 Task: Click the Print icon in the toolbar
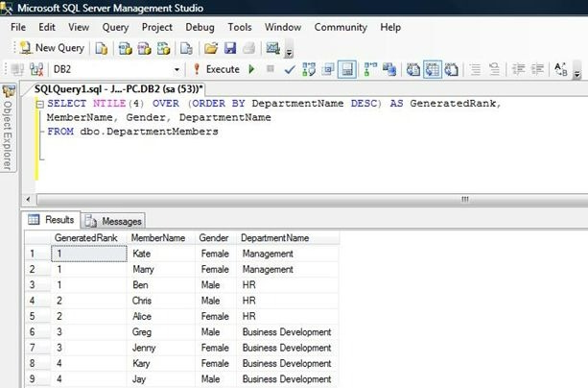tap(249, 48)
